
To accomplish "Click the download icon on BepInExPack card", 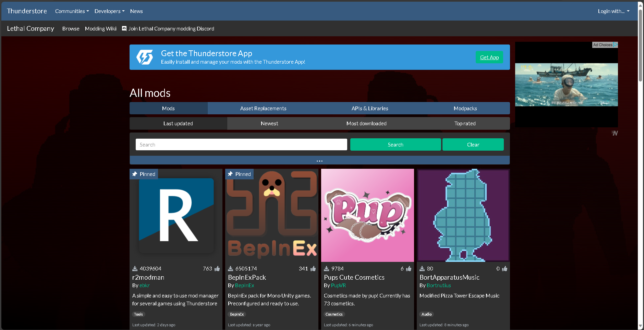I will click(x=231, y=269).
